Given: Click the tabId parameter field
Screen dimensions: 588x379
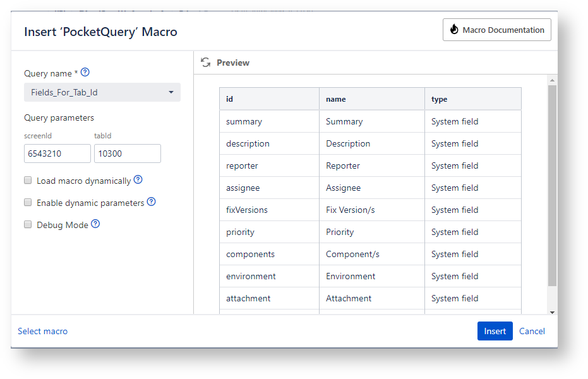Looking at the screenshot, I should click(127, 153).
